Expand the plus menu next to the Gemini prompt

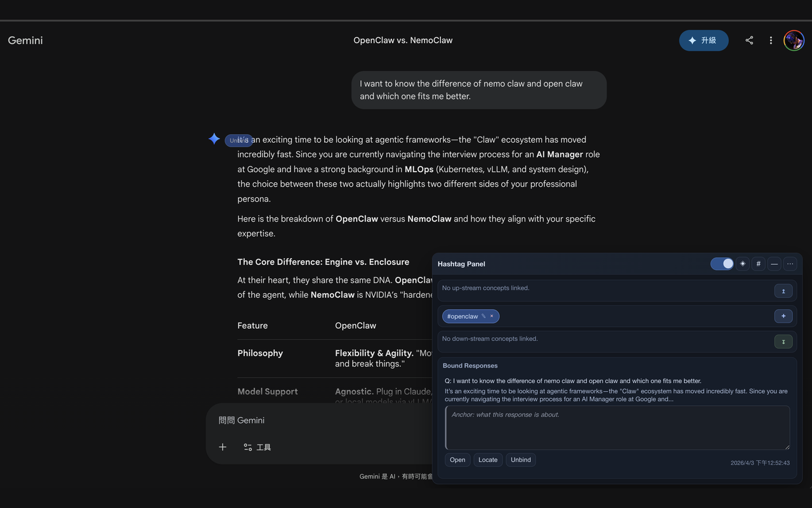223,447
